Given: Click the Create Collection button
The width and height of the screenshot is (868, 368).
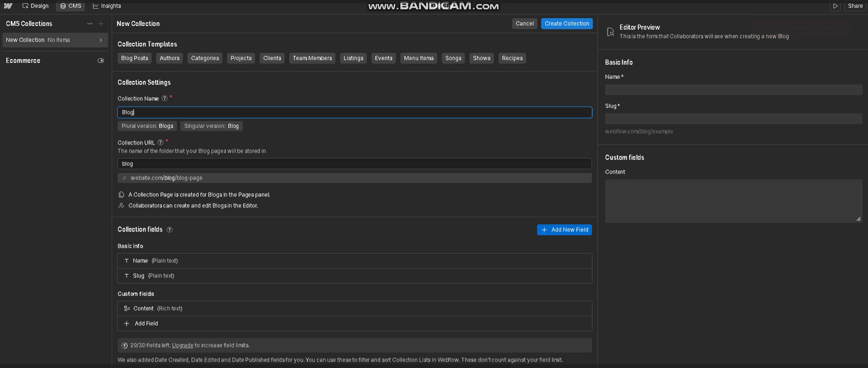Looking at the screenshot, I should click(x=566, y=24).
